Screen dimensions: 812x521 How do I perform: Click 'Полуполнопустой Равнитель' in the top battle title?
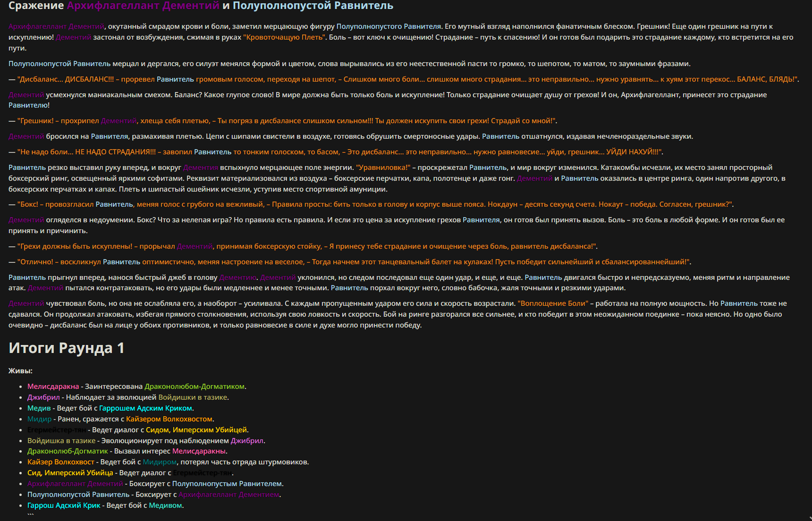313,6
